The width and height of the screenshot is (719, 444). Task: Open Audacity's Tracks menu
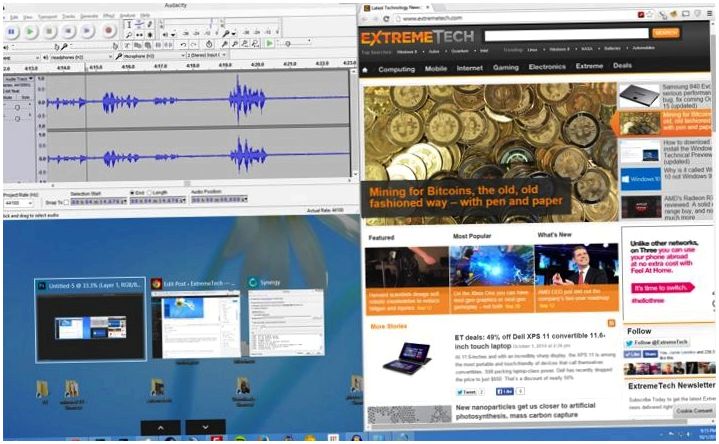coord(68,16)
